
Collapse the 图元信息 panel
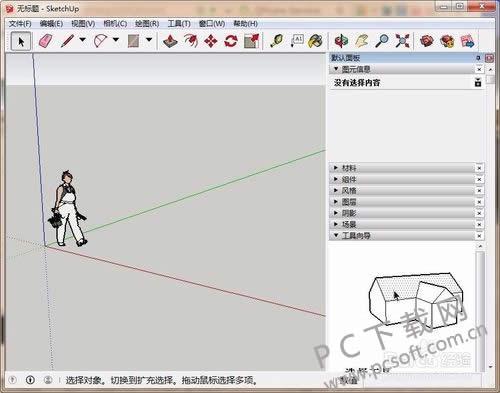pyautogui.click(x=336, y=69)
